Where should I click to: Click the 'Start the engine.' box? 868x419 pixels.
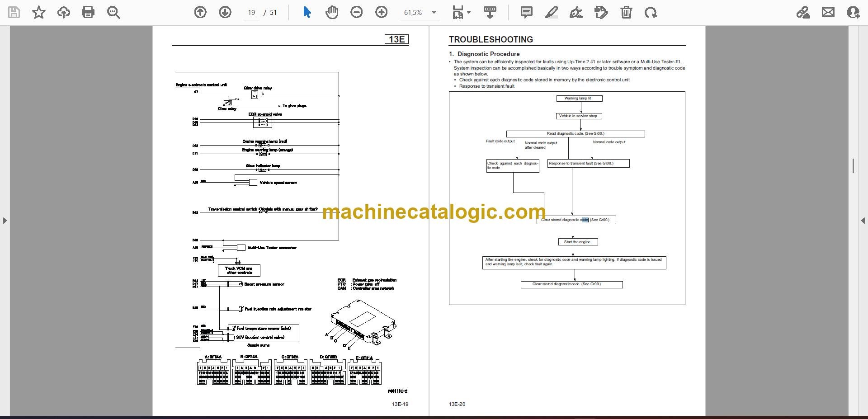coord(578,242)
